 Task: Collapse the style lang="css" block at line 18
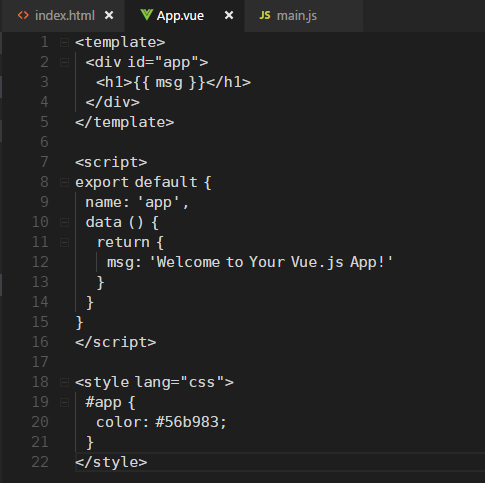point(64,382)
